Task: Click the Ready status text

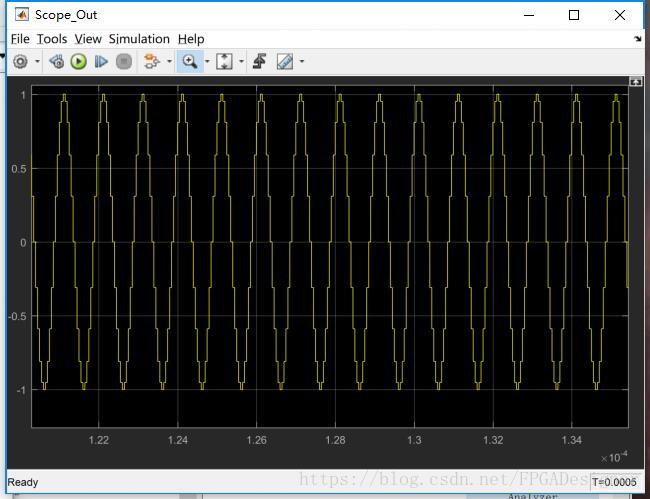Action: [x=23, y=482]
